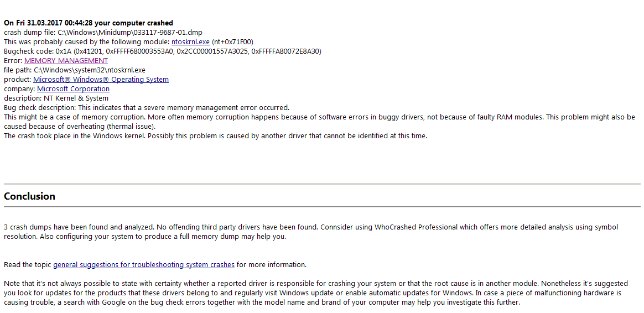Click the ntoskrnl.exe file path line

click(74, 70)
